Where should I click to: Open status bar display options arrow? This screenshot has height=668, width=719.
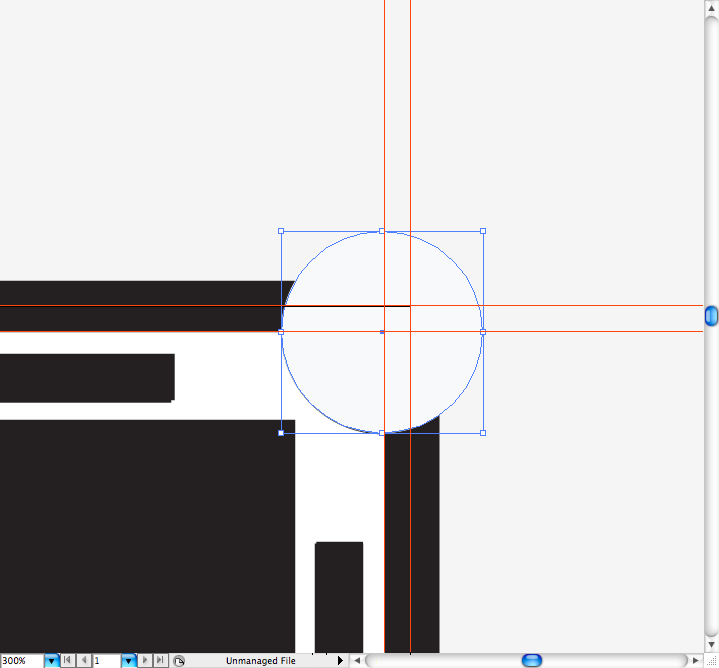340,661
